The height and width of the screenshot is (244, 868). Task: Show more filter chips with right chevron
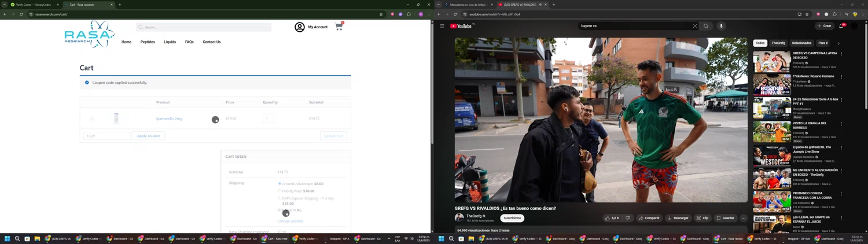pyautogui.click(x=838, y=43)
